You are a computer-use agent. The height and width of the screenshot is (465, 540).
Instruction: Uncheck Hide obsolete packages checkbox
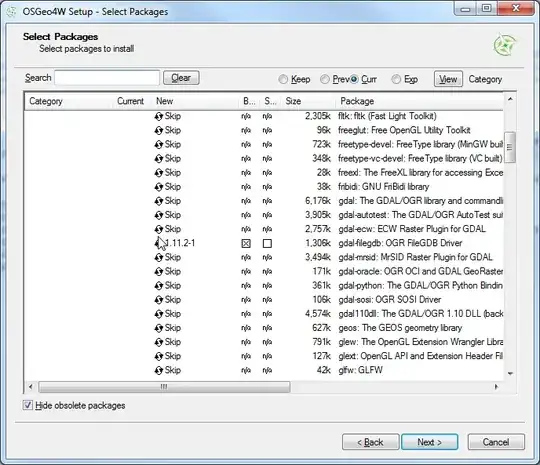point(28,405)
